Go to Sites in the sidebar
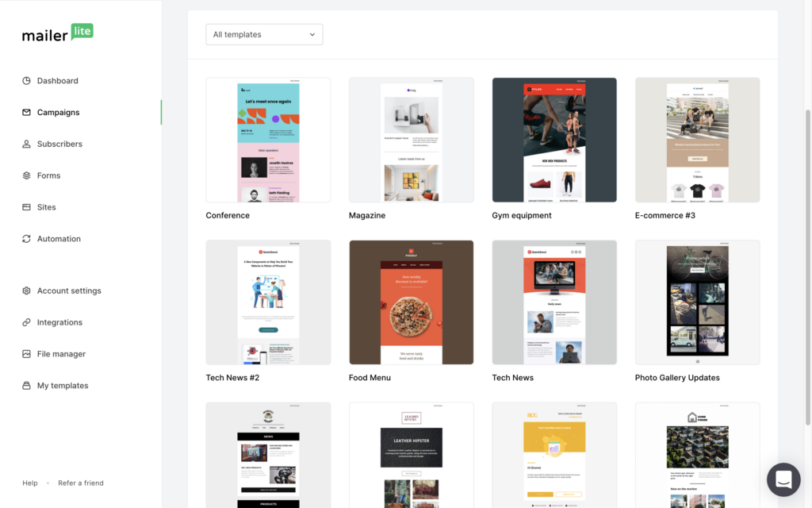The image size is (812, 508). click(46, 207)
